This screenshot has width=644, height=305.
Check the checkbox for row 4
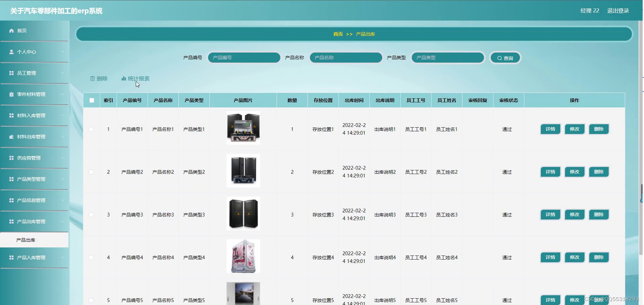[x=91, y=258]
